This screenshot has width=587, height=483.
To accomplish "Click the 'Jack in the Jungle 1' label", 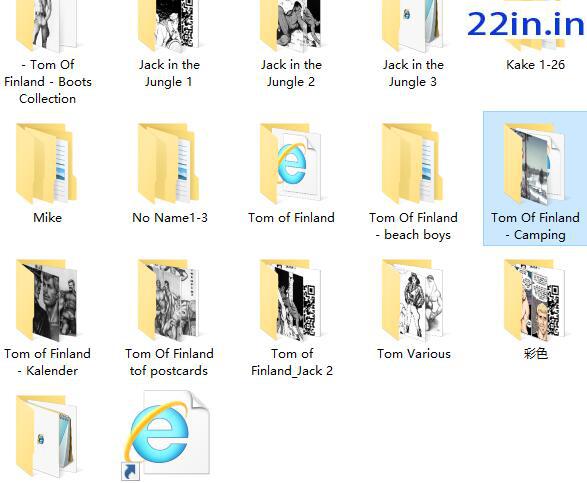I will pos(169,73).
